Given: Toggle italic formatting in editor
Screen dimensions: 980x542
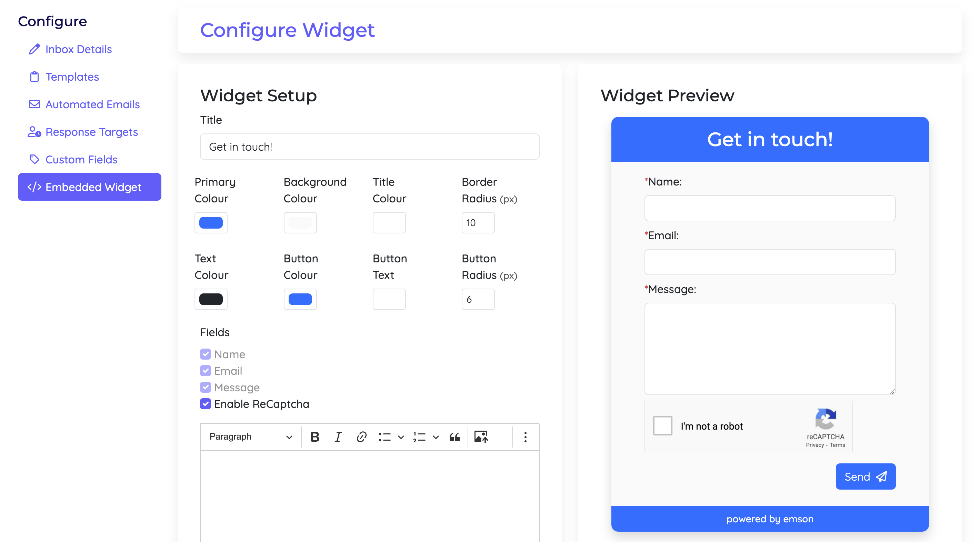Looking at the screenshot, I should pyautogui.click(x=338, y=436).
